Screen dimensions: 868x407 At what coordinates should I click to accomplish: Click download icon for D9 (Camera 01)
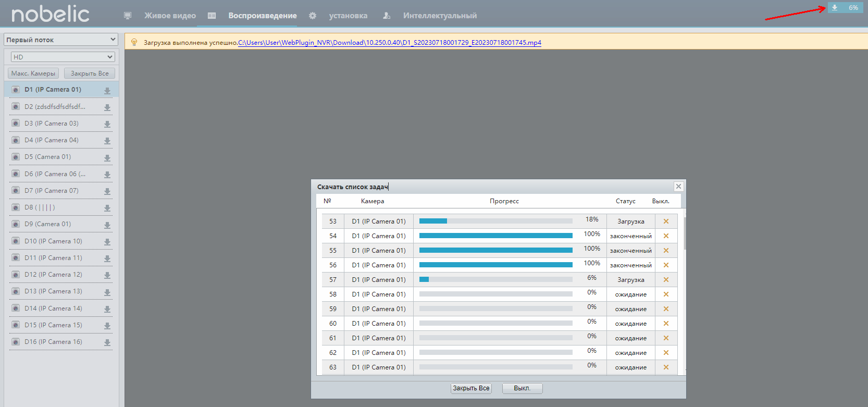pyautogui.click(x=107, y=225)
